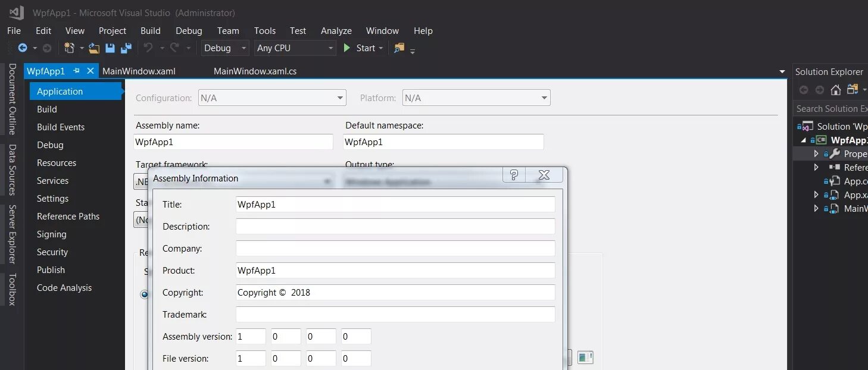Open the document tabs overflow dropdown arrow
Viewport: 868px width, 370px height.
(x=782, y=71)
